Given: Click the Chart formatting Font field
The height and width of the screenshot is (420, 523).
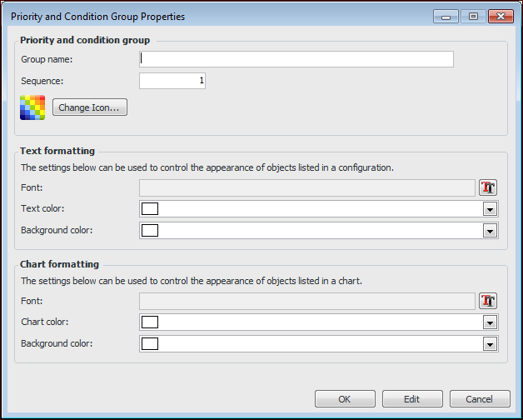Looking at the screenshot, I should [x=306, y=301].
